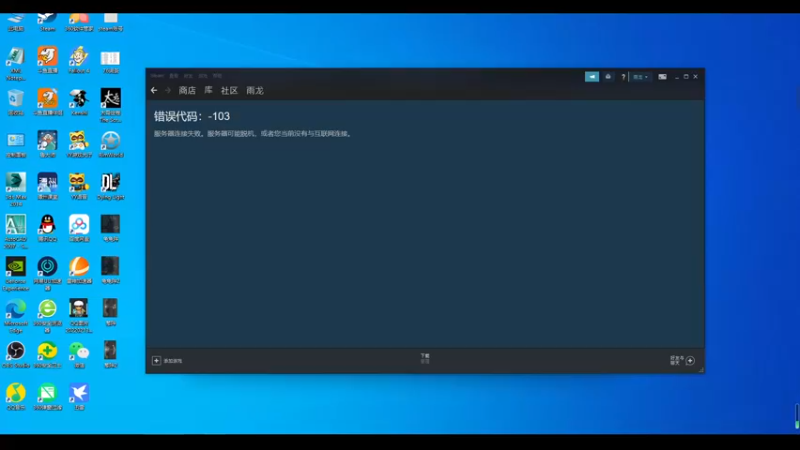Select the 3ds Max 2014 shortcut
800x450 pixels.
(16, 190)
